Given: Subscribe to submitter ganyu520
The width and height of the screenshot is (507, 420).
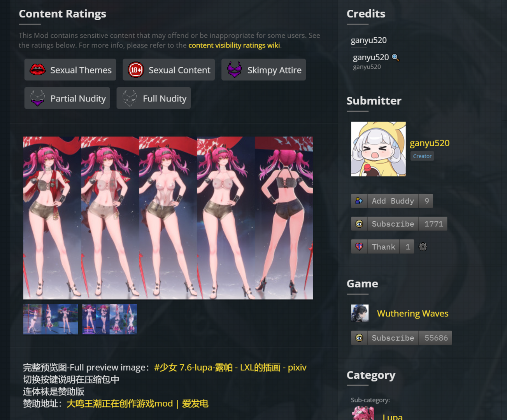Looking at the screenshot, I should (x=399, y=224).
